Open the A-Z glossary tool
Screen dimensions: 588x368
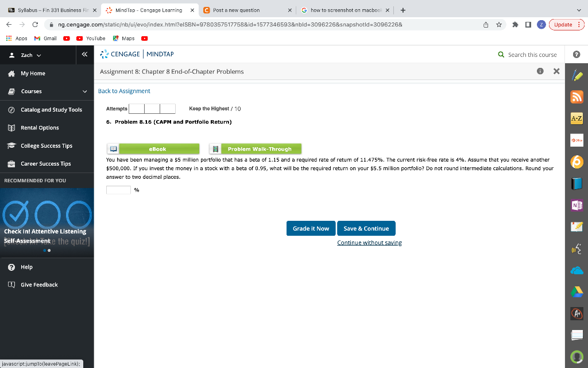click(x=576, y=118)
